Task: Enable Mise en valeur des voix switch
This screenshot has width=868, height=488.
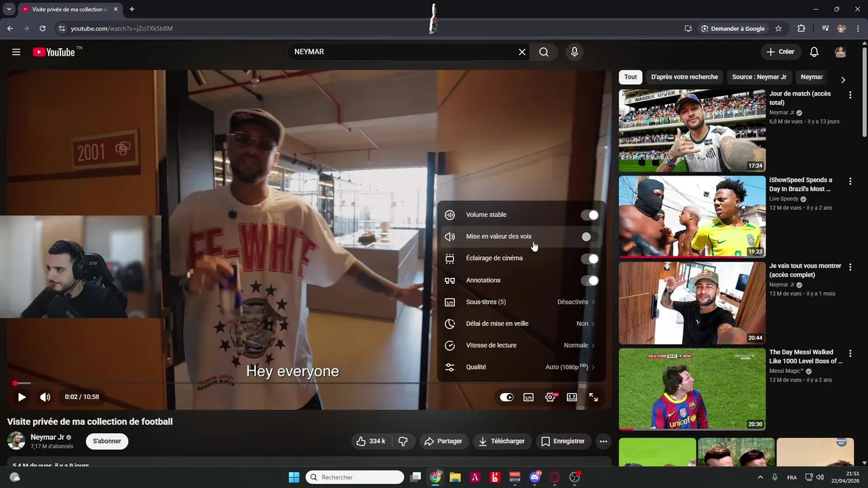Action: coord(590,237)
